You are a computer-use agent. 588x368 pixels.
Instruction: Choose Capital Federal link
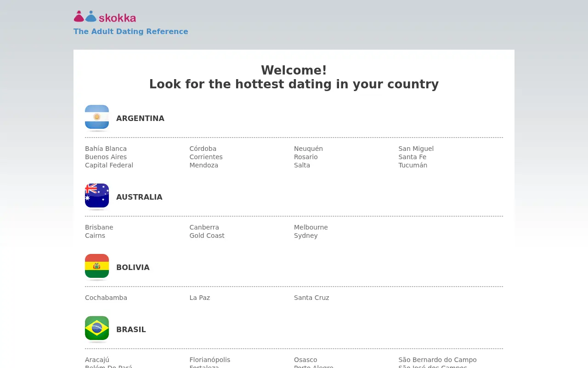tap(109, 165)
